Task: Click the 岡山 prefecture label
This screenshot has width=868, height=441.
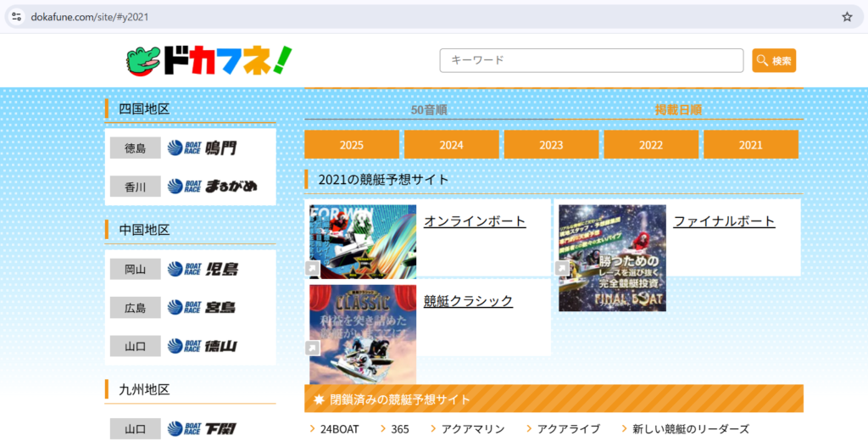Action: click(135, 269)
